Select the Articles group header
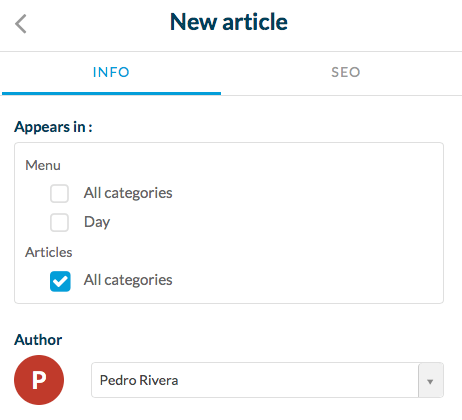This screenshot has width=462, height=420. coord(49,252)
